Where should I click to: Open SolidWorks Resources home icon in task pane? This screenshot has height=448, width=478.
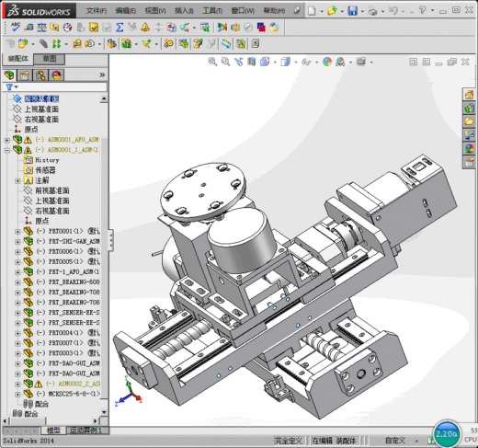pos(469,95)
